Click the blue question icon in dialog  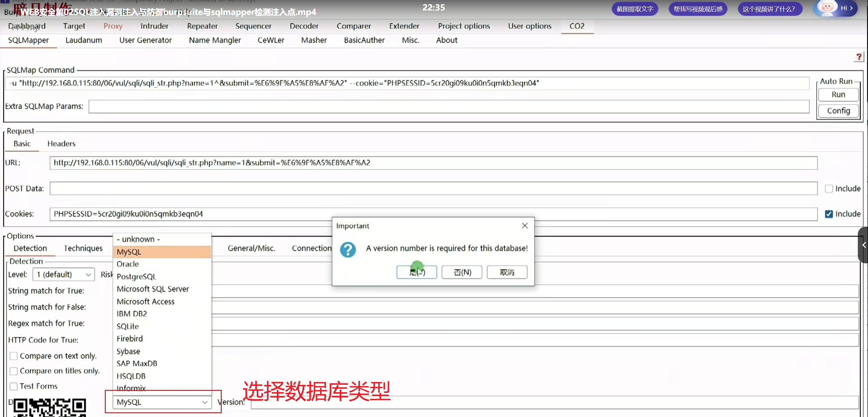tap(348, 250)
